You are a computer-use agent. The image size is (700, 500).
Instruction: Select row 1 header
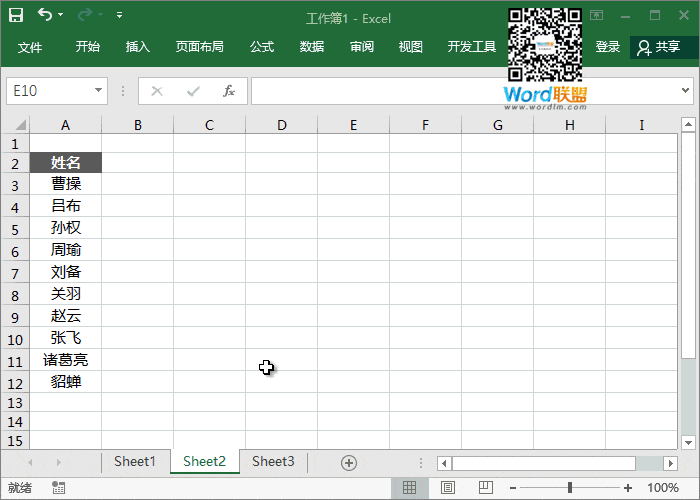pos(15,143)
